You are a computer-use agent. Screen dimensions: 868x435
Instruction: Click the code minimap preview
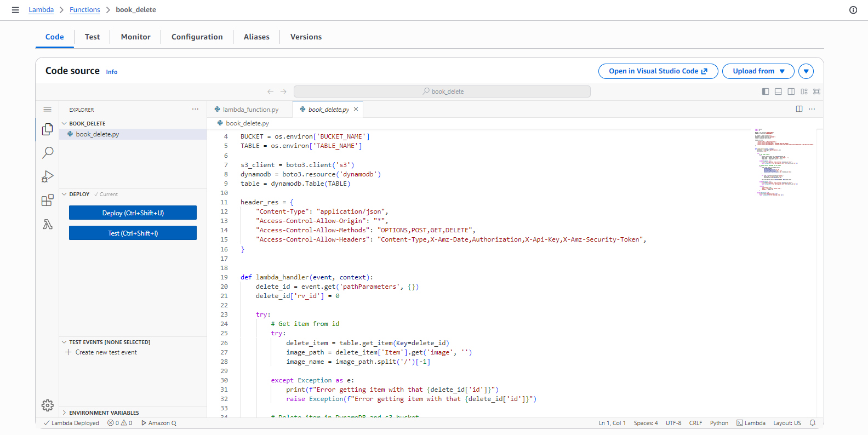(784, 163)
